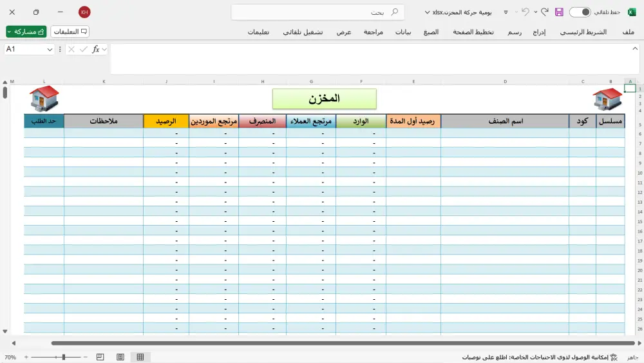Click the horizontal scrollbar right arrow

click(639, 343)
